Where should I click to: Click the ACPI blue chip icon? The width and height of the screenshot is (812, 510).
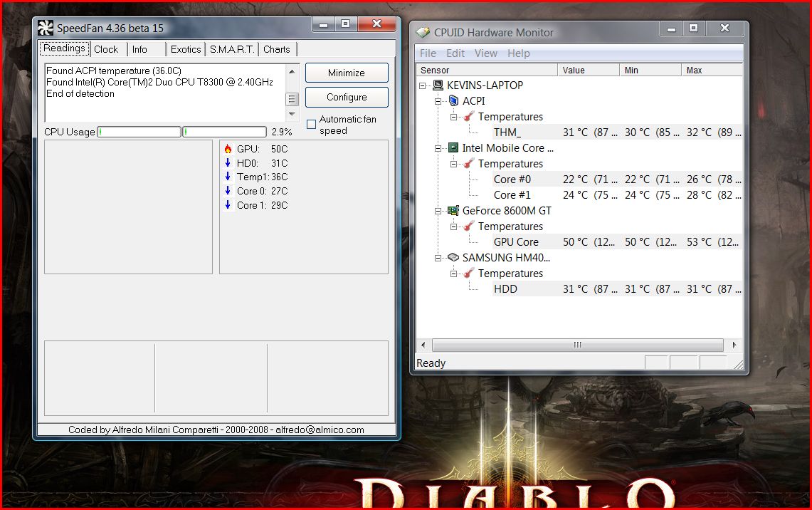pos(453,100)
